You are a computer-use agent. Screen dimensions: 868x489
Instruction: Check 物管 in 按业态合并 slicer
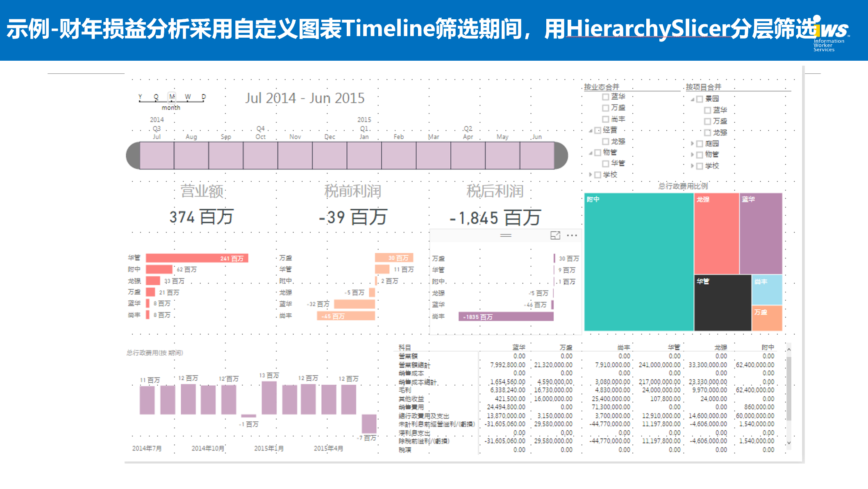[598, 153]
